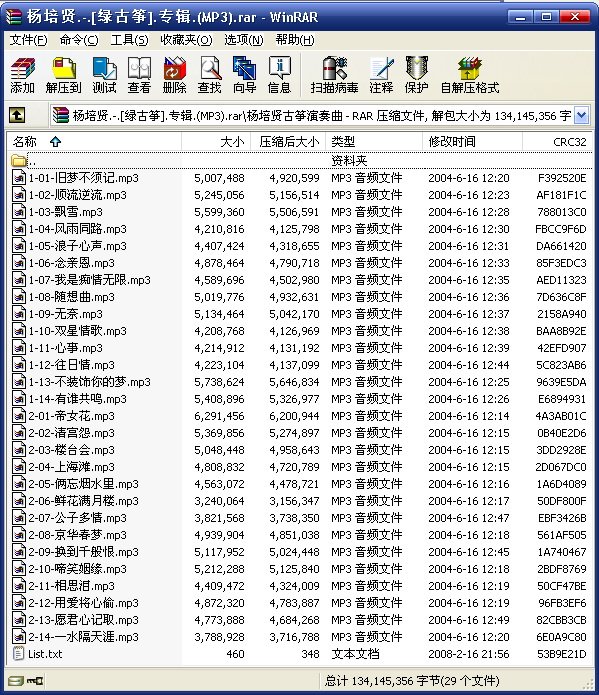Sort by 压缩后大小 column header
This screenshot has height=695, width=599.
pos(288,141)
